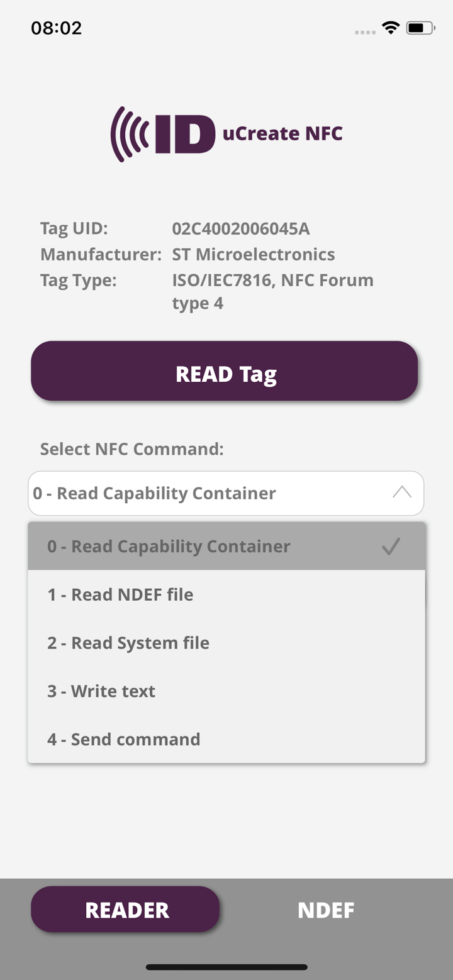This screenshot has height=980, width=453.
Task: Switch to the NDEF tab
Action: 326,910
